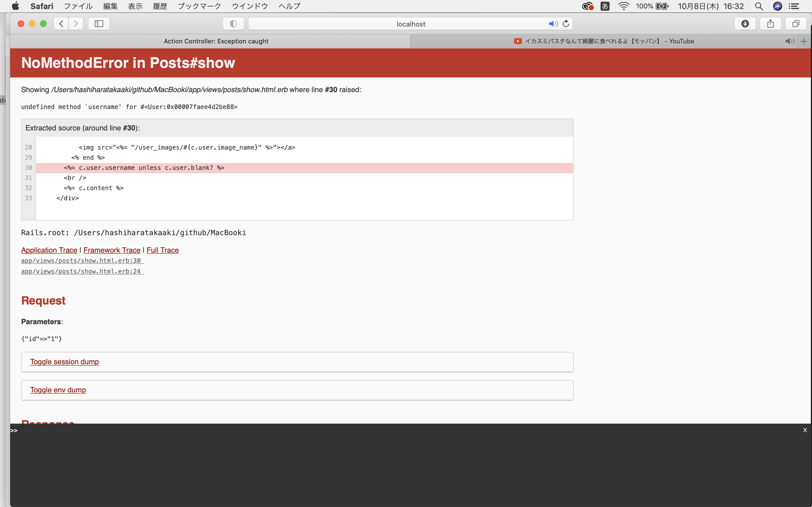Viewport: 812px width, 507px height.
Task: Toggle session dump section
Action: [x=64, y=361]
